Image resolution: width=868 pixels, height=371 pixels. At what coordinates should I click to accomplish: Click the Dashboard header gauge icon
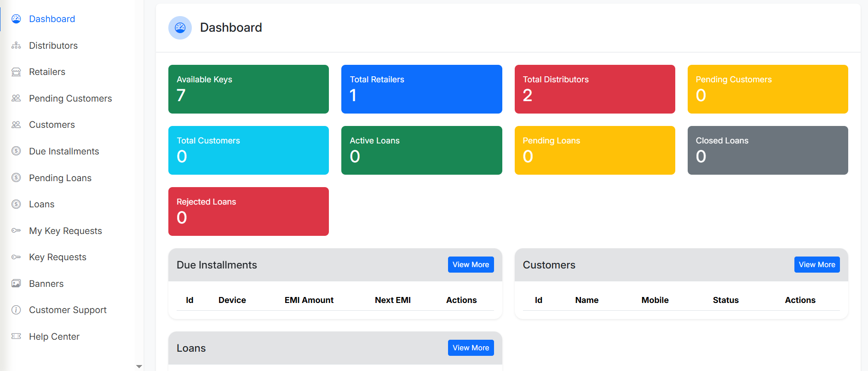coord(180,28)
